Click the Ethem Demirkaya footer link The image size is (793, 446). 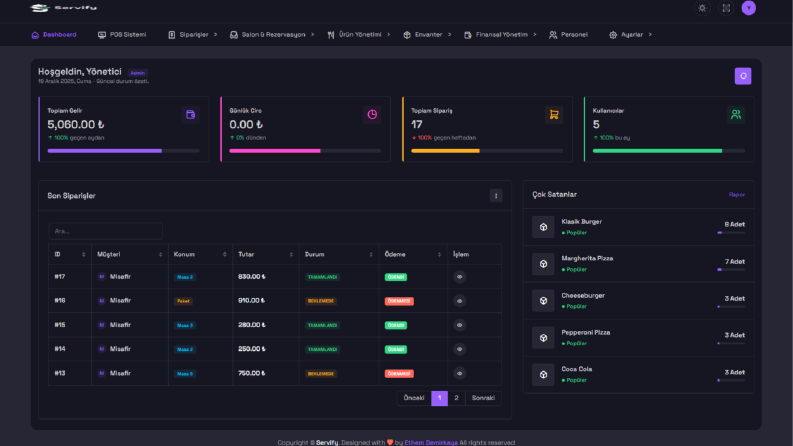coord(431,442)
